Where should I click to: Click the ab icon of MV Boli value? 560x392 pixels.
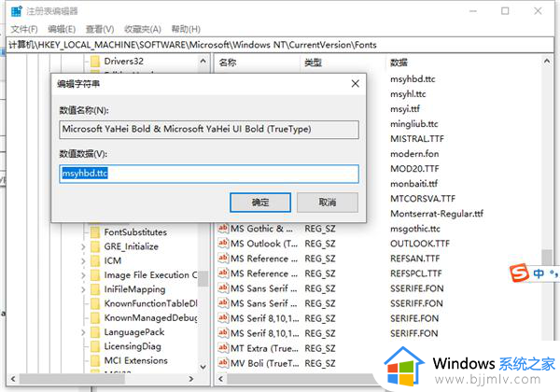(223, 363)
